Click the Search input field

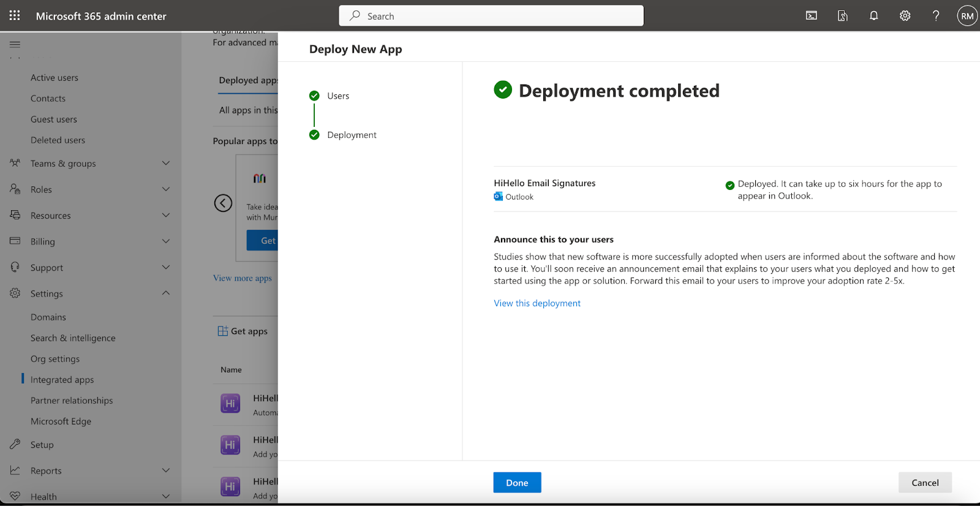[491, 16]
